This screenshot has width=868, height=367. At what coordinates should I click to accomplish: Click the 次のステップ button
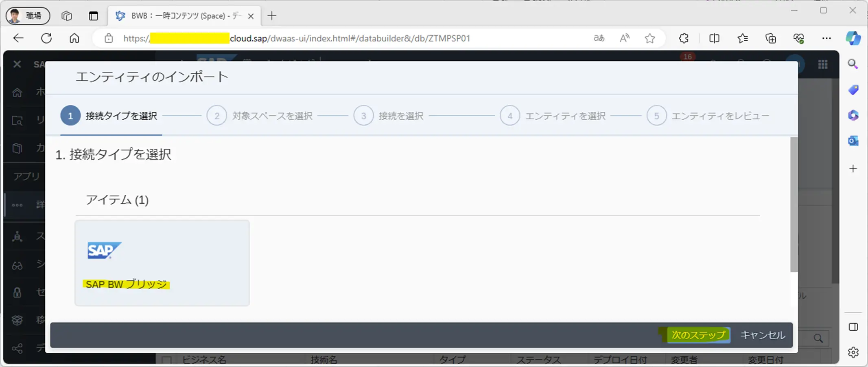click(698, 335)
